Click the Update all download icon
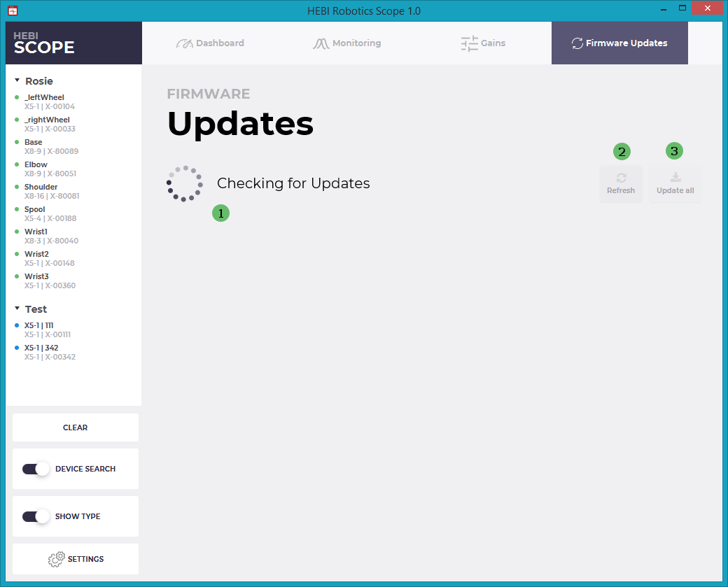The image size is (728, 587). [x=675, y=178]
